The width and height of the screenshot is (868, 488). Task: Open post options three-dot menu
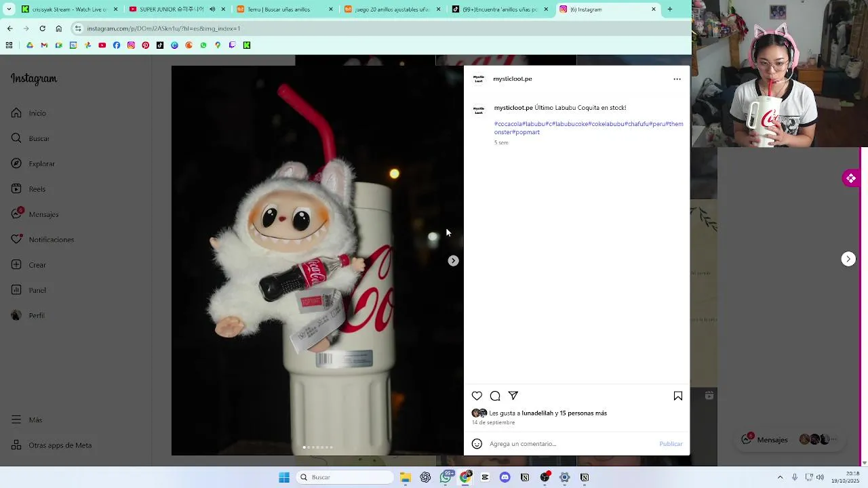[677, 79]
